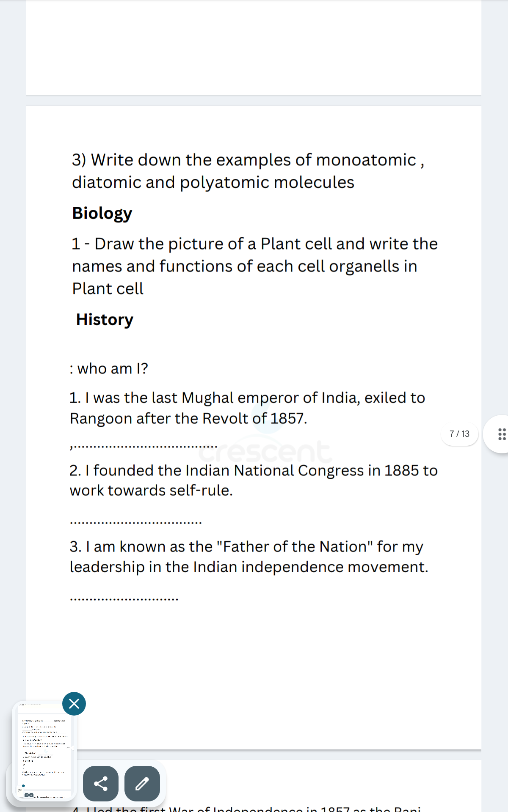This screenshot has height=812, width=508.
Task: Click the Indian National Congress question
Action: (x=253, y=480)
